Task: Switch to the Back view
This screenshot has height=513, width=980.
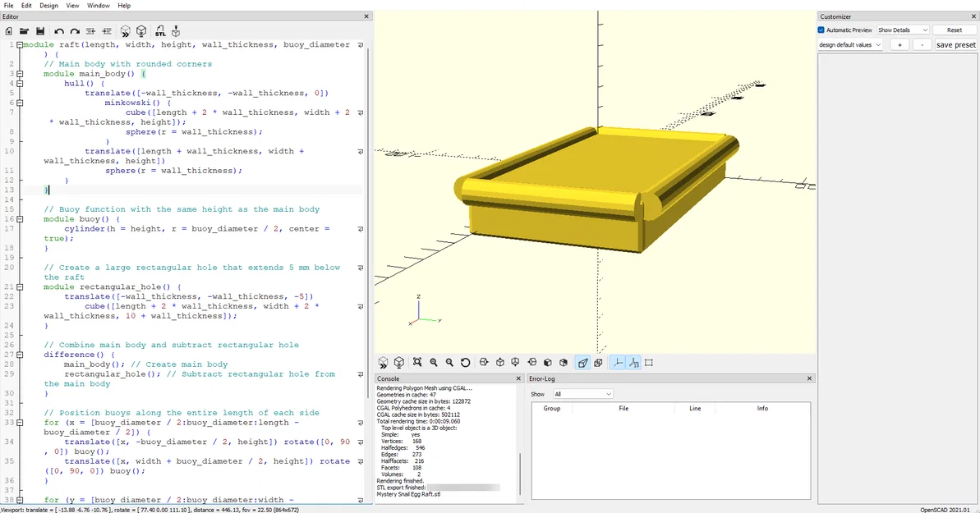Action: click(x=564, y=363)
